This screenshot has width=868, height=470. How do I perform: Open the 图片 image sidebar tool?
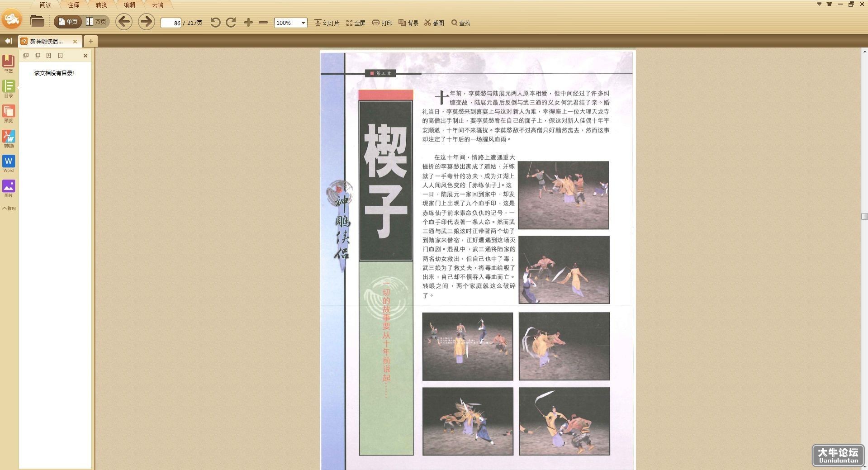[x=9, y=188]
